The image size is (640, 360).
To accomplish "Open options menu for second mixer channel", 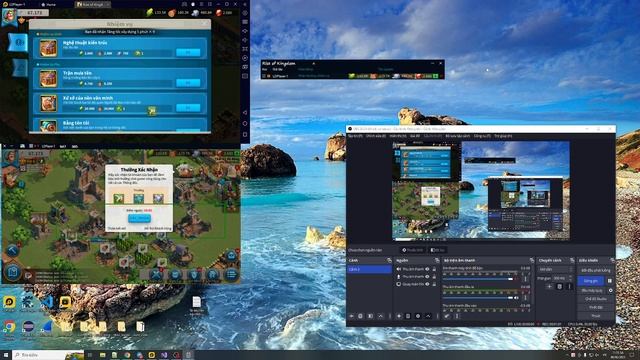I will [x=526, y=298].
